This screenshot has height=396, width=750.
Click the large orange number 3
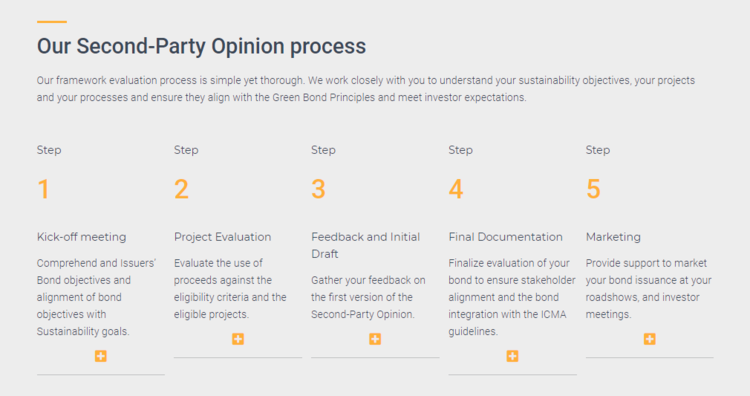point(319,189)
